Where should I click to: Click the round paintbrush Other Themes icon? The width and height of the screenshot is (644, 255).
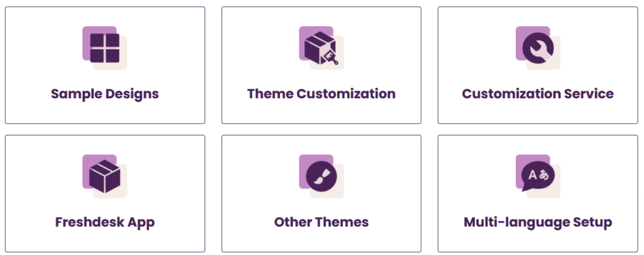pyautogui.click(x=321, y=176)
